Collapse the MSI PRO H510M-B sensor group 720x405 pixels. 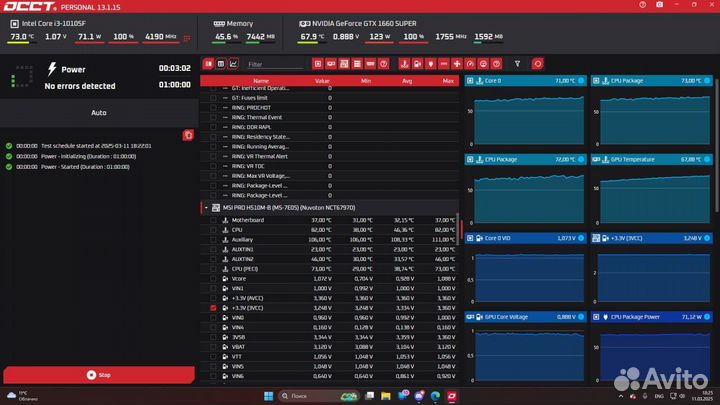(206, 207)
